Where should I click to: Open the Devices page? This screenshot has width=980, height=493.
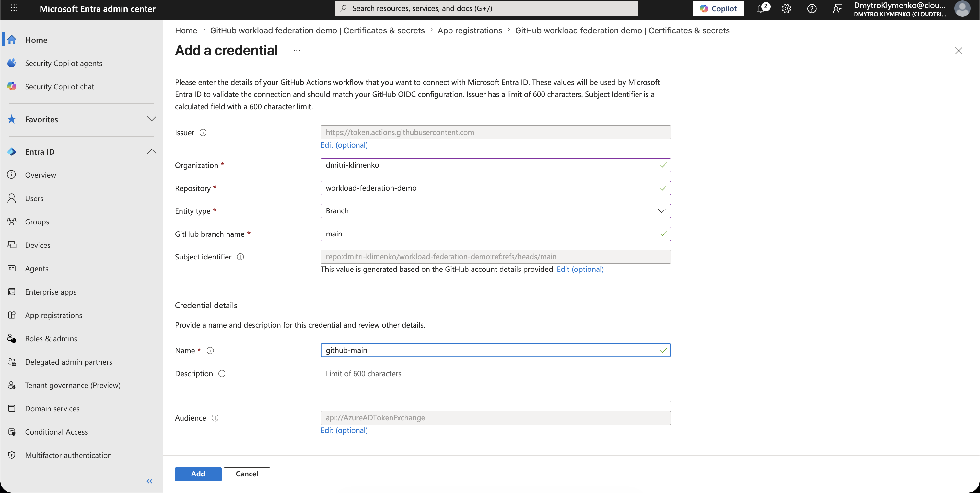38,245
